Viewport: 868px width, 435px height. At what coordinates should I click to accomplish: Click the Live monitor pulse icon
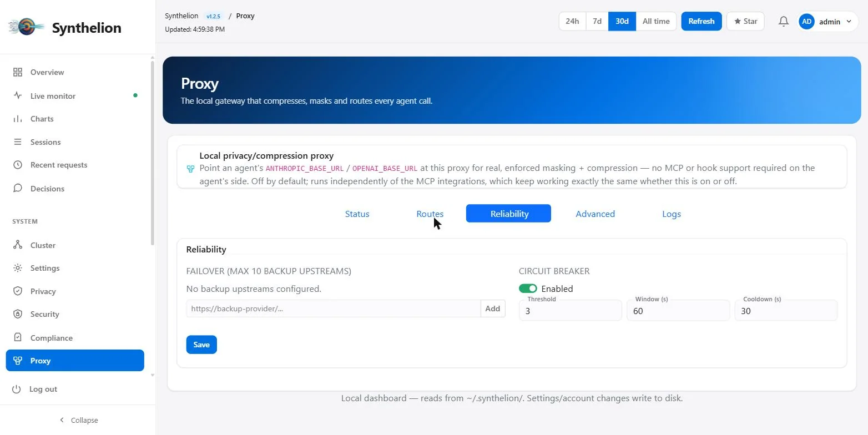(x=18, y=95)
